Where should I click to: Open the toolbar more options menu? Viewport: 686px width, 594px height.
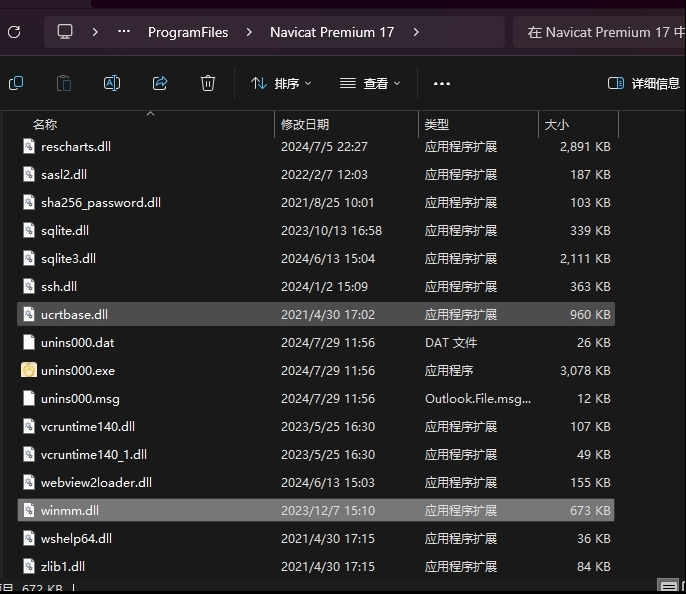point(442,84)
